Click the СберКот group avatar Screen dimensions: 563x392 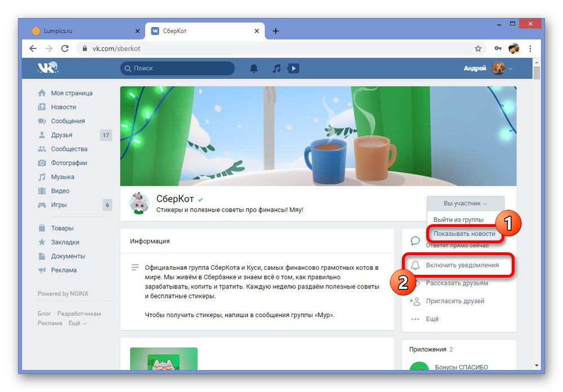[x=139, y=203]
